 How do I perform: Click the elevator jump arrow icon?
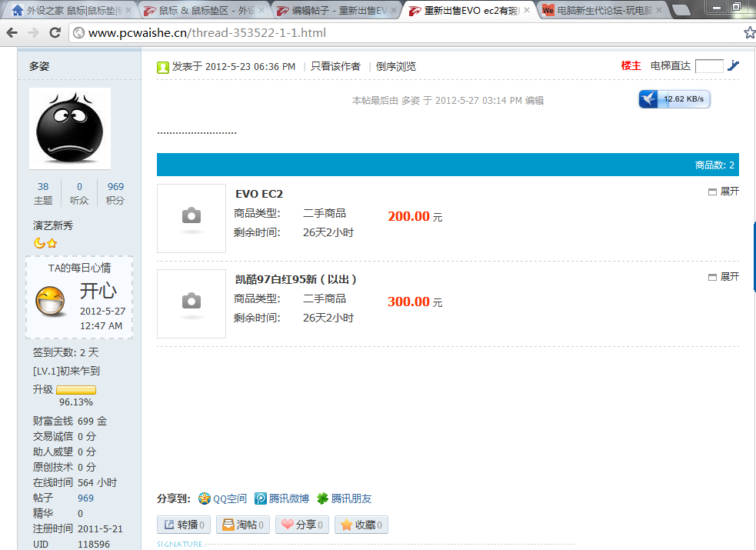click(x=734, y=65)
